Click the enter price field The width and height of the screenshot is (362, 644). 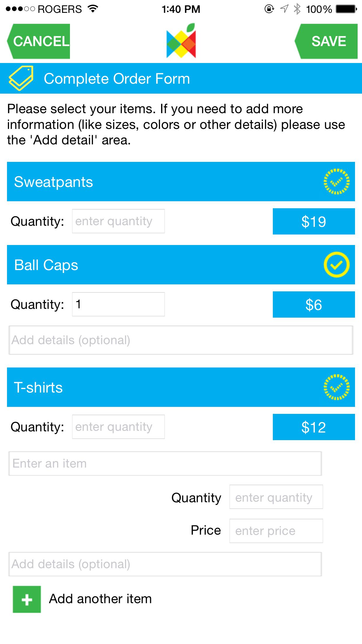[x=276, y=531]
